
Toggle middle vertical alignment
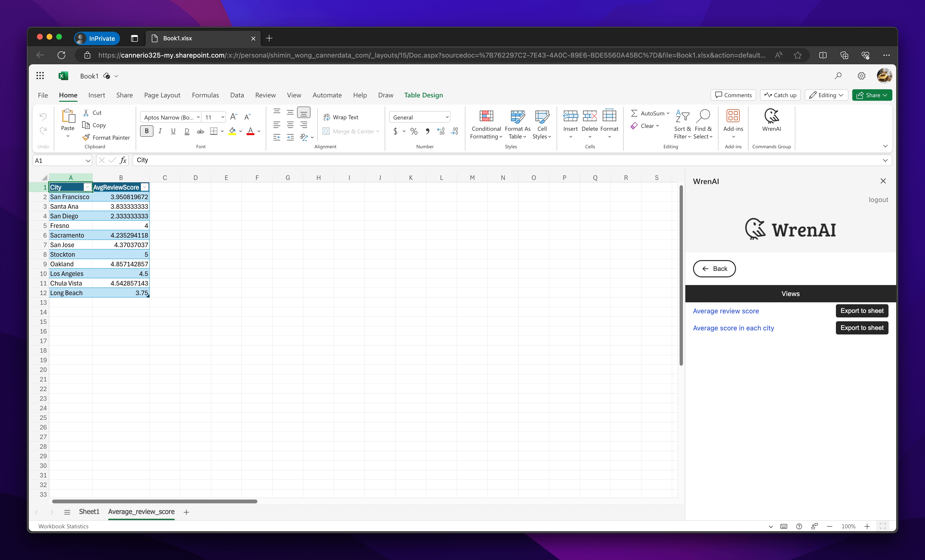290,112
